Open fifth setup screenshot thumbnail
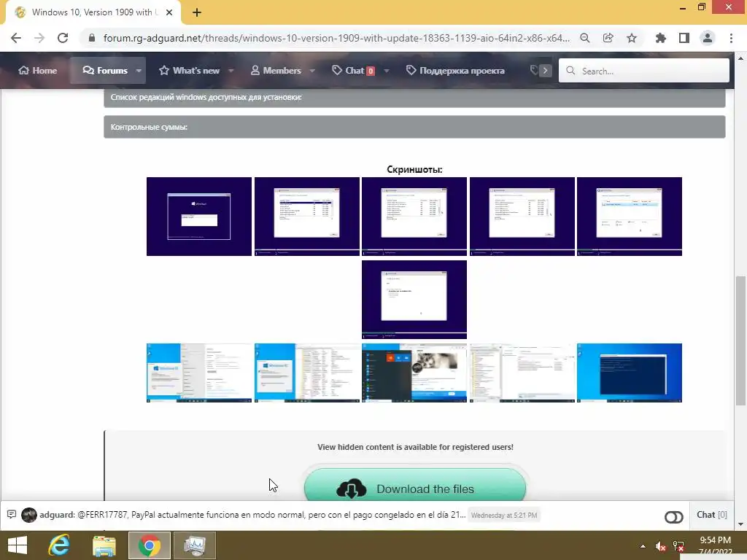Image resolution: width=747 pixels, height=560 pixels. pyautogui.click(x=630, y=217)
